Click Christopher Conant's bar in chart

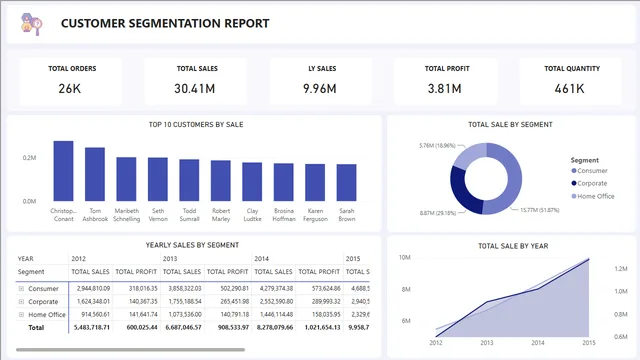point(63,171)
